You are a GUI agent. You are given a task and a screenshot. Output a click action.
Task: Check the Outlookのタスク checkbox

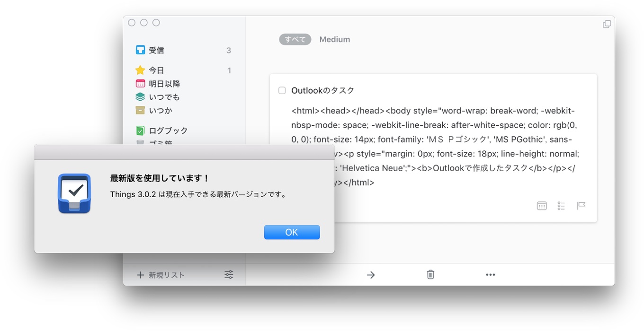[282, 90]
